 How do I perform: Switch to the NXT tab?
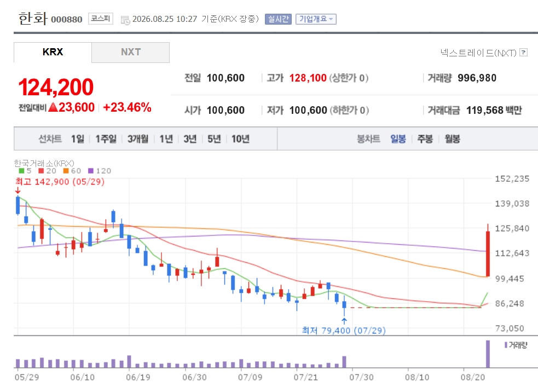(x=130, y=52)
